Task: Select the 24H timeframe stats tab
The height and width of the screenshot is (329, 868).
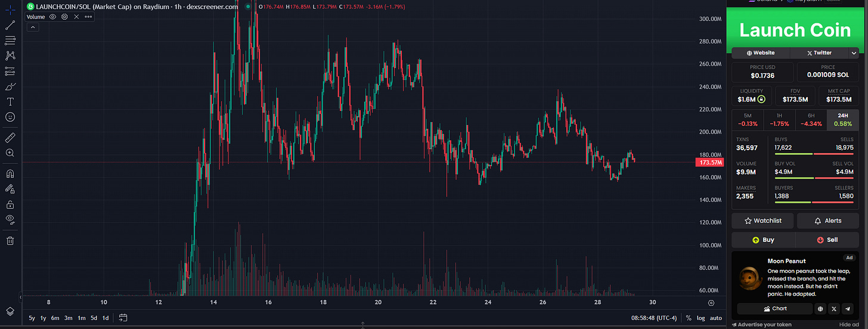Action: [x=842, y=120]
